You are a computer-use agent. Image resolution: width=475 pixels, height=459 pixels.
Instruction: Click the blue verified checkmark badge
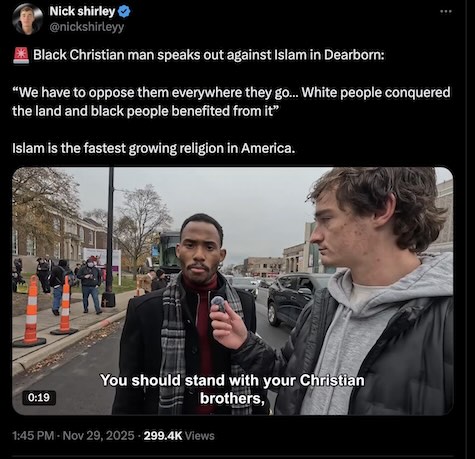point(124,12)
